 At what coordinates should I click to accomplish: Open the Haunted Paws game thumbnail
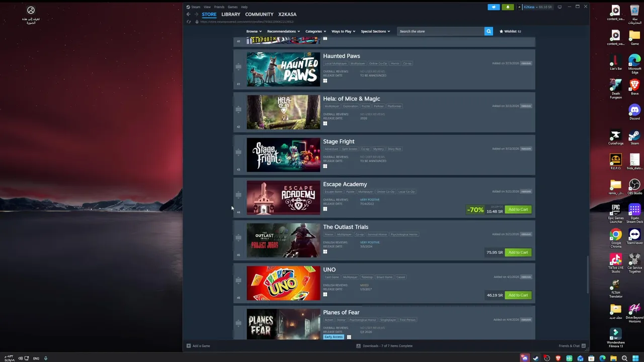click(x=283, y=69)
